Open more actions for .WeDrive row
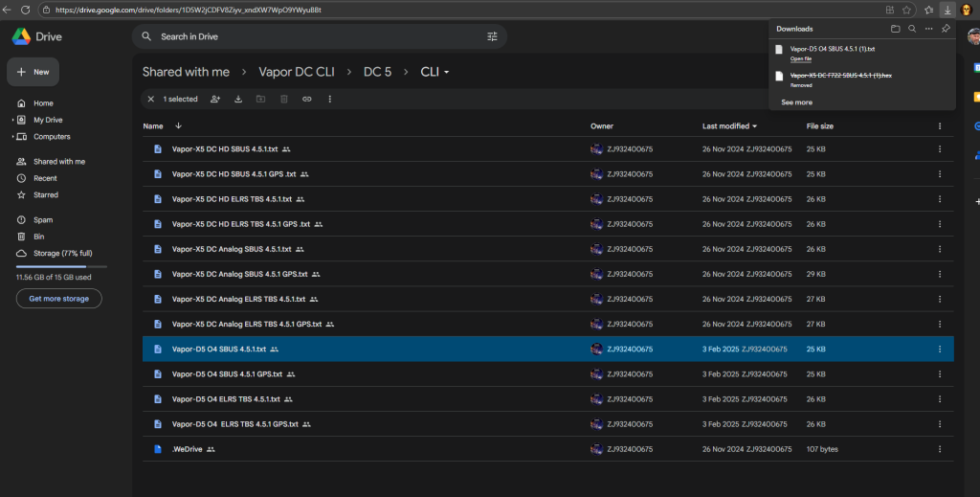The width and height of the screenshot is (980, 497). [x=940, y=449]
